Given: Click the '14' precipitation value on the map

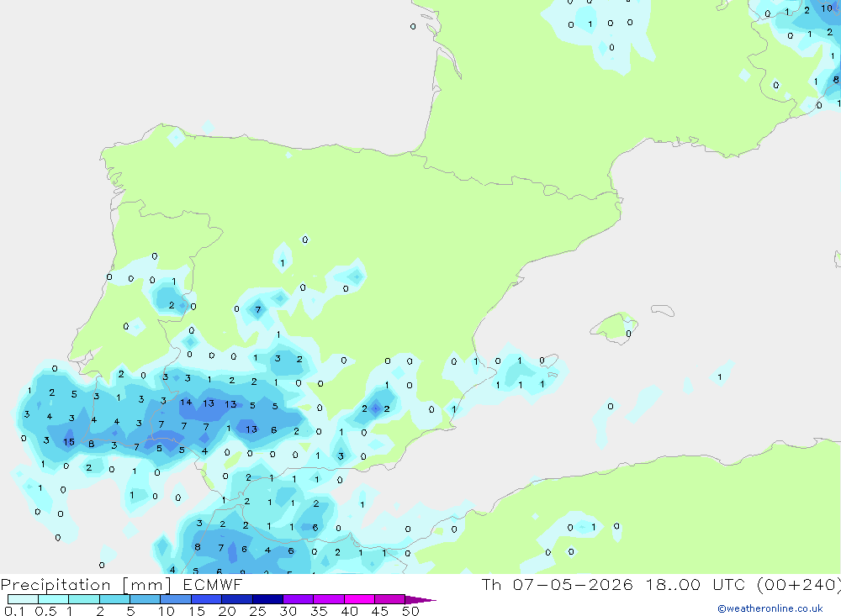Looking at the screenshot, I should coord(186,402).
